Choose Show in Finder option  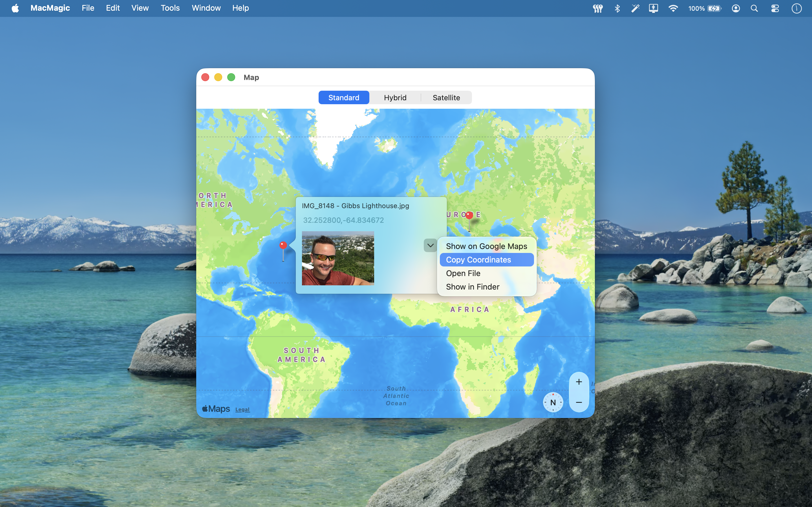click(473, 287)
